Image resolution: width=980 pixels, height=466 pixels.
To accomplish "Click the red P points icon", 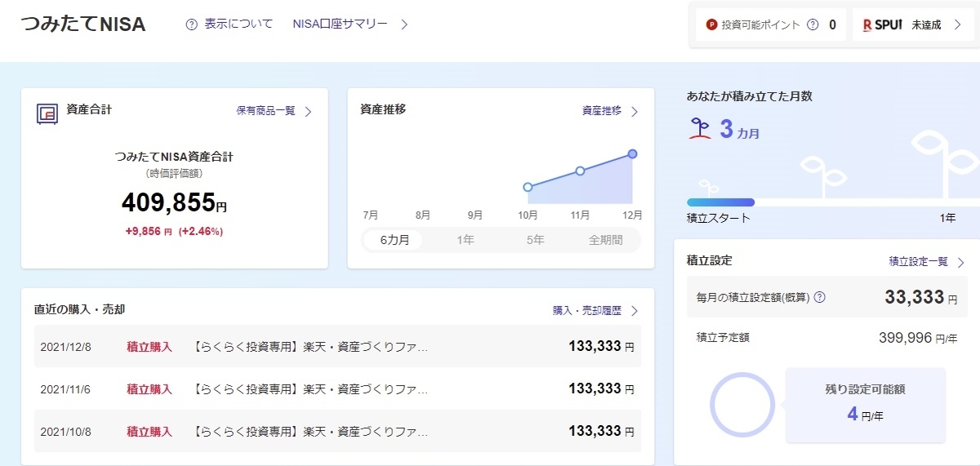I will (711, 24).
